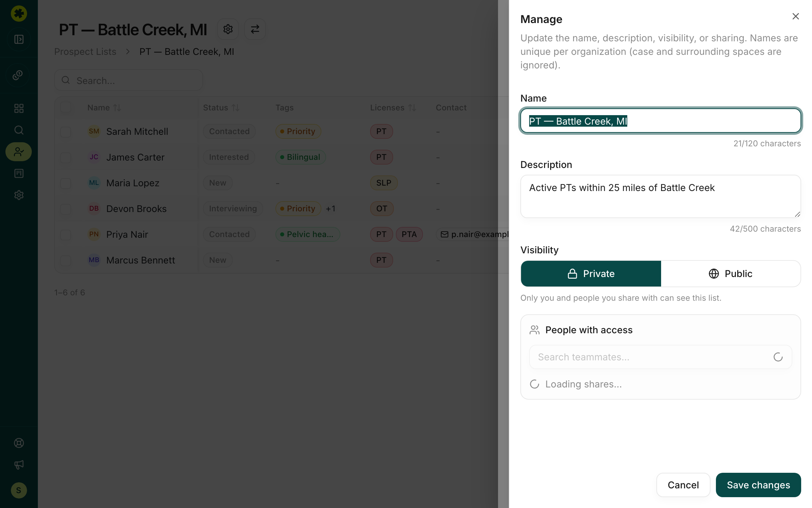
Task: Click the name Sarah Mitchell
Action: (137, 131)
